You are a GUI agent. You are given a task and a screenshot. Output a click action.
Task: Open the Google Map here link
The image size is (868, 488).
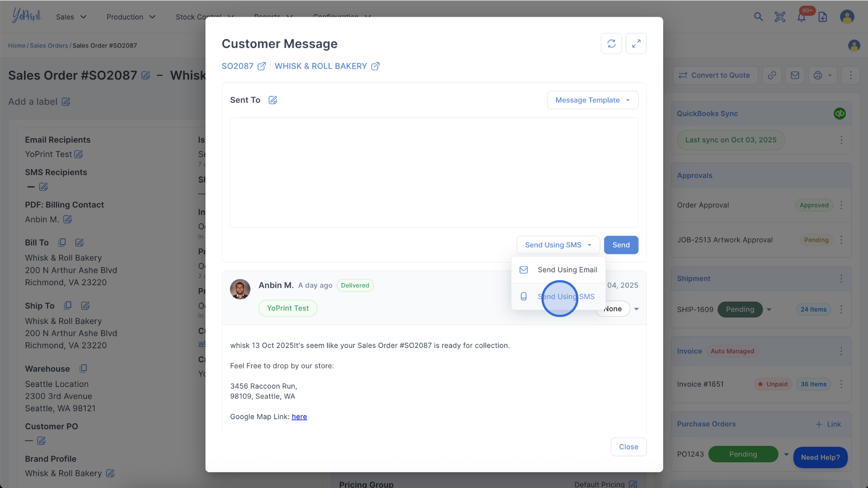[x=299, y=417]
